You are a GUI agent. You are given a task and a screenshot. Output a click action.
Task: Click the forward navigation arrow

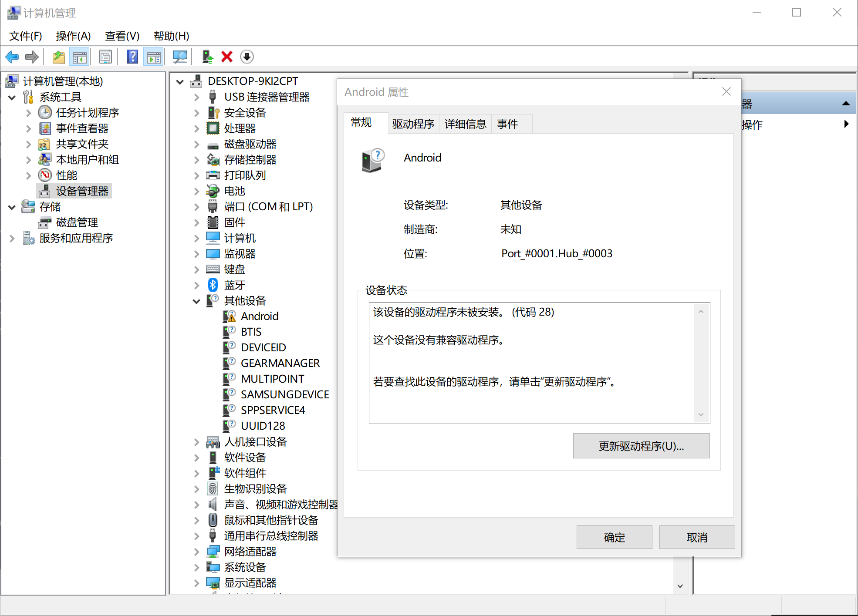[31, 57]
